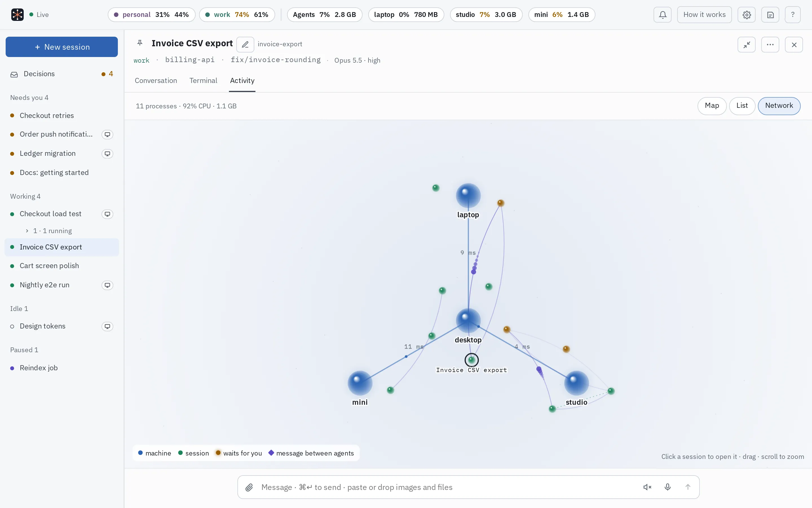Open the Reindex job session
The height and width of the screenshot is (508, 812).
tap(62, 368)
